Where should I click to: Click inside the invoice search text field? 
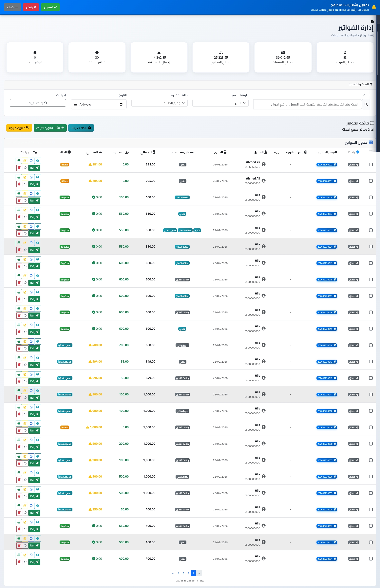tap(307, 104)
